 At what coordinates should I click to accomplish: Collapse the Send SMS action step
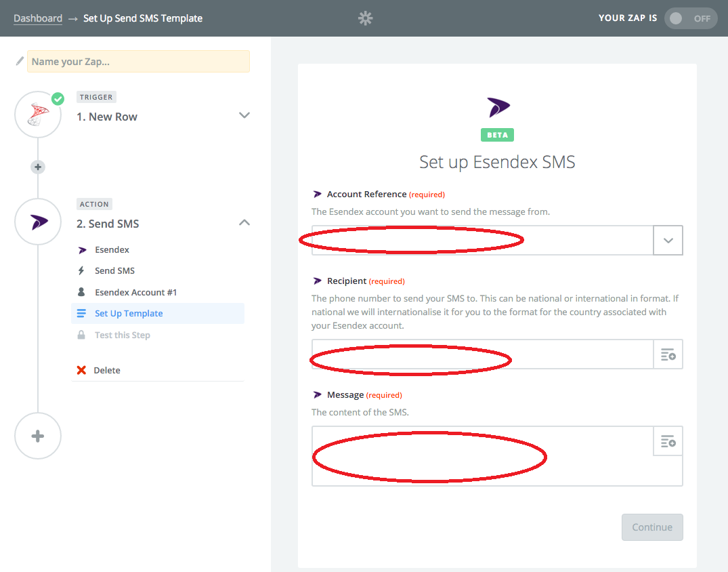tap(244, 223)
